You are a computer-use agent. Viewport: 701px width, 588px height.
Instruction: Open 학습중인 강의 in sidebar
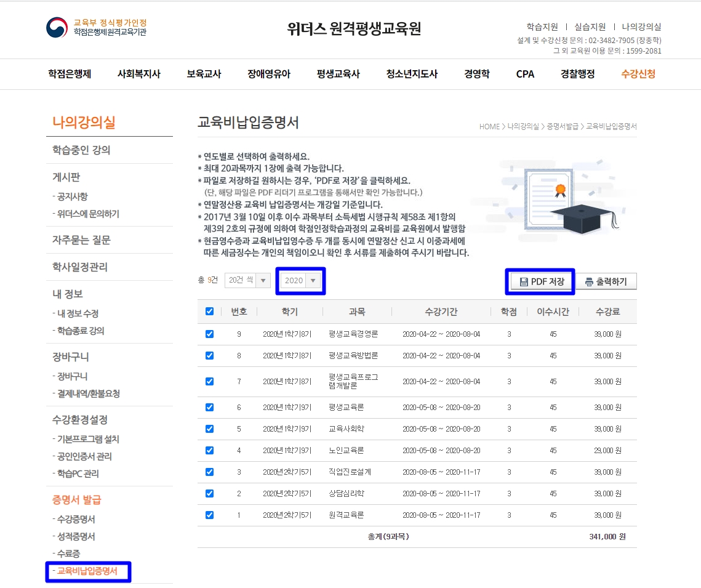pyautogui.click(x=81, y=150)
